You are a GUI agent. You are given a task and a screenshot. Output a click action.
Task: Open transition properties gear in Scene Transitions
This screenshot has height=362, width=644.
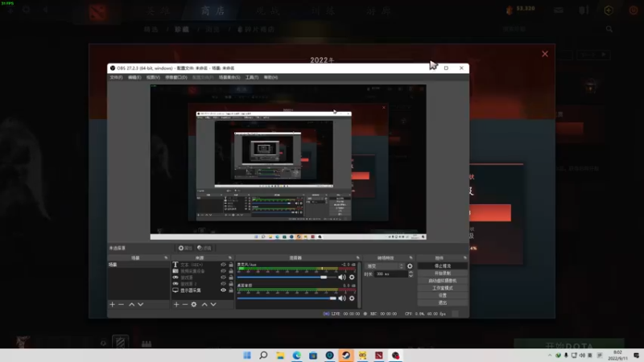point(410,266)
